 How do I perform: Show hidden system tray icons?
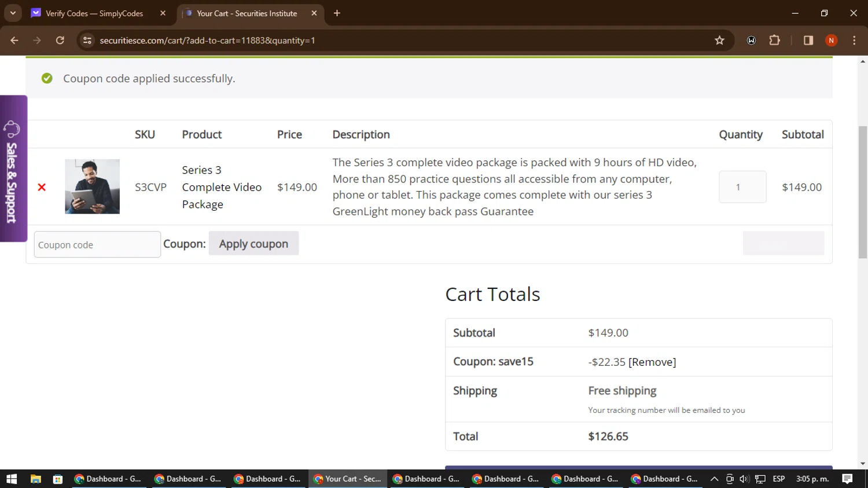click(715, 479)
